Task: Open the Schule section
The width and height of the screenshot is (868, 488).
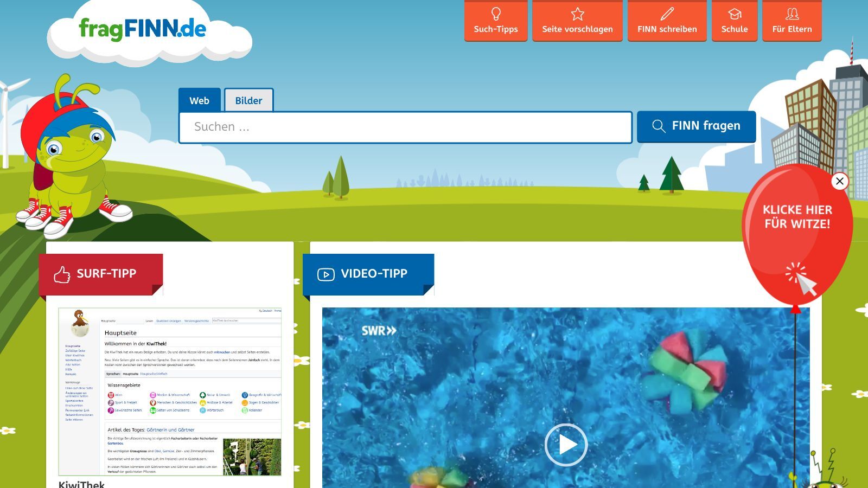Action: [x=735, y=21]
